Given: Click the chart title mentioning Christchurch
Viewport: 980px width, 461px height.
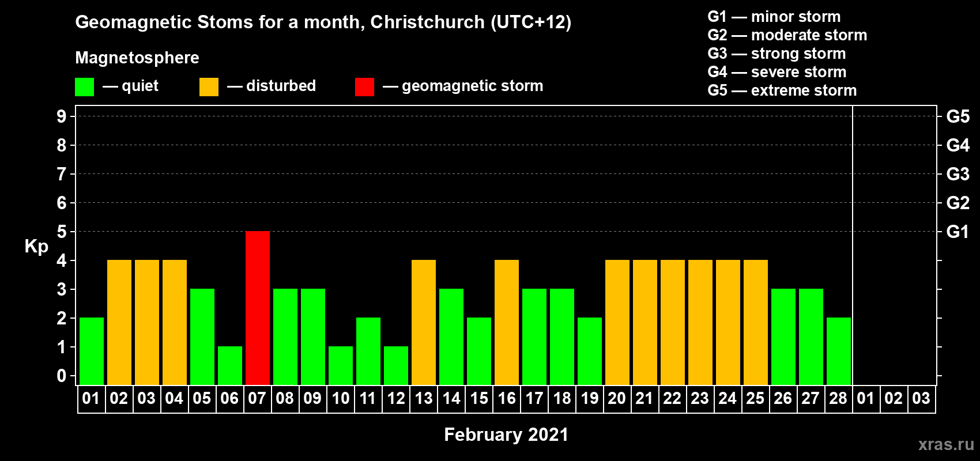Looking at the screenshot, I should coord(323,22).
